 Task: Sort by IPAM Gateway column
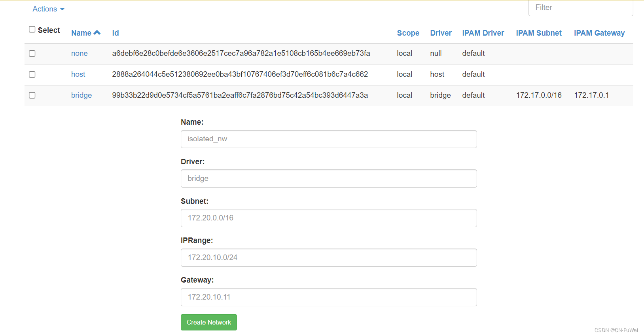[x=599, y=33]
